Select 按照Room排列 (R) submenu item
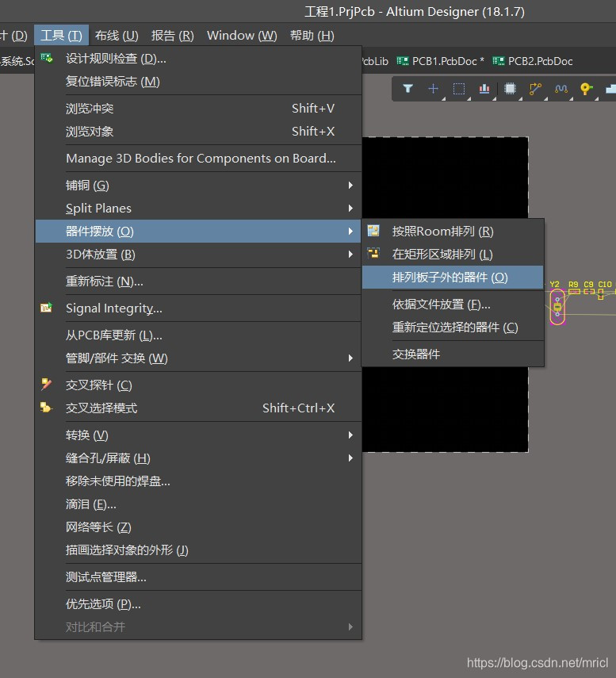 (453, 232)
